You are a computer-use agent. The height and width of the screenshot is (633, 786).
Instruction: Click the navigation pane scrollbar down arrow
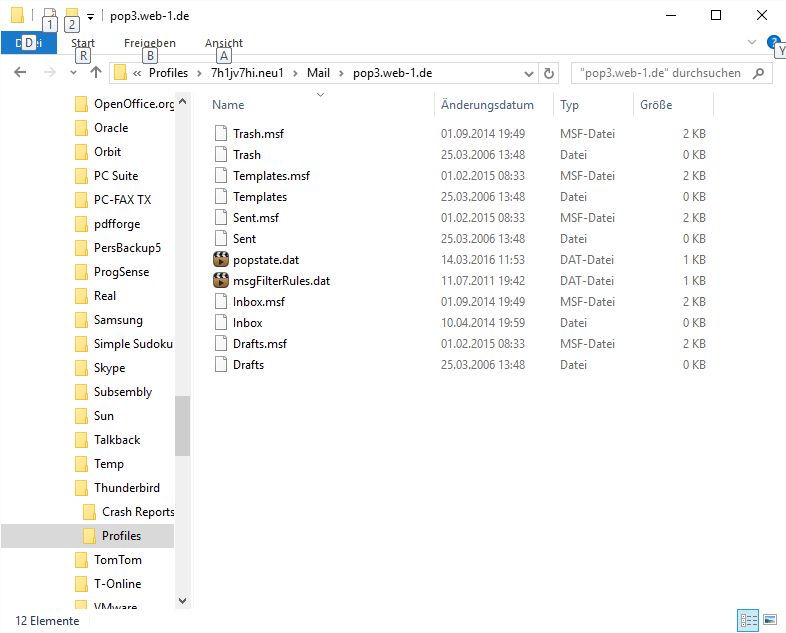pyautogui.click(x=182, y=600)
